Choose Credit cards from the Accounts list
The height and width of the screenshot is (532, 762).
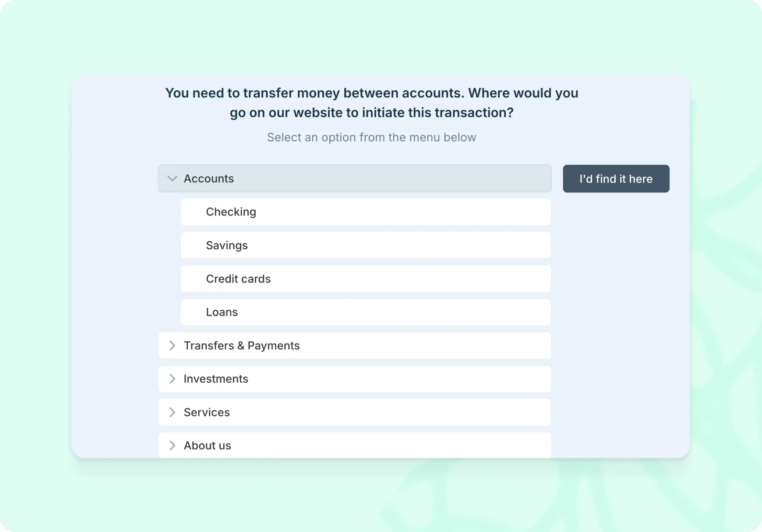[x=365, y=279]
